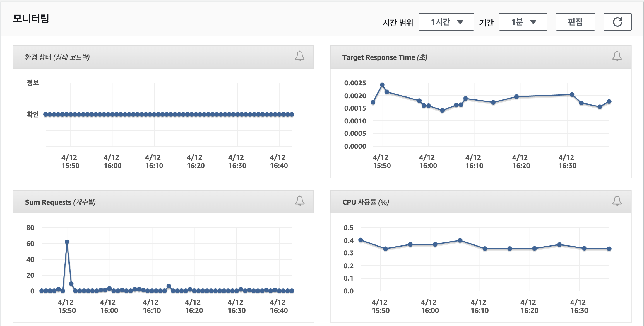Click the 환경 상태 panel header
Viewport: 644px width, 326px height.
57,57
